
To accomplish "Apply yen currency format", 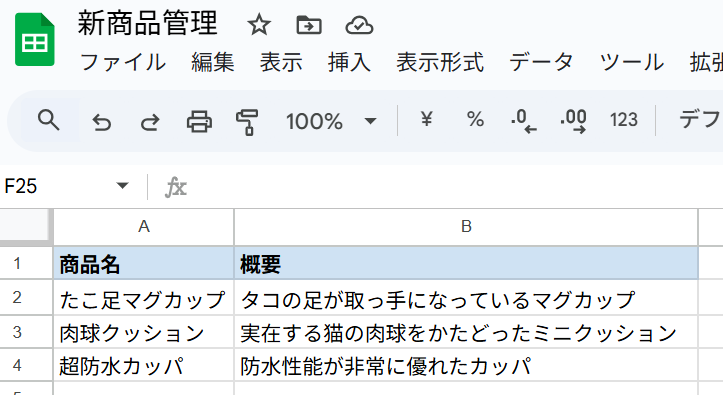I will coord(427,119).
